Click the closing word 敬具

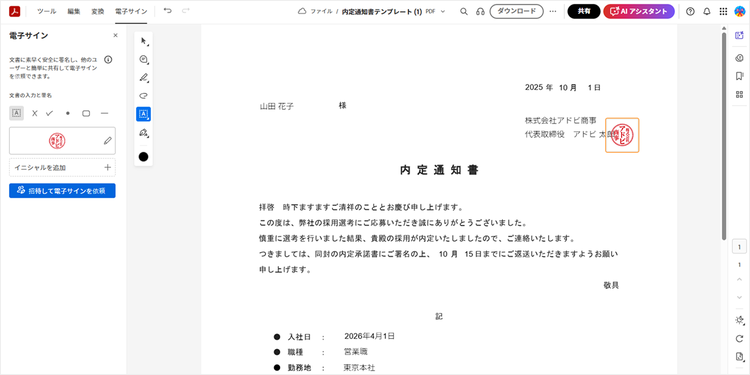[611, 285]
